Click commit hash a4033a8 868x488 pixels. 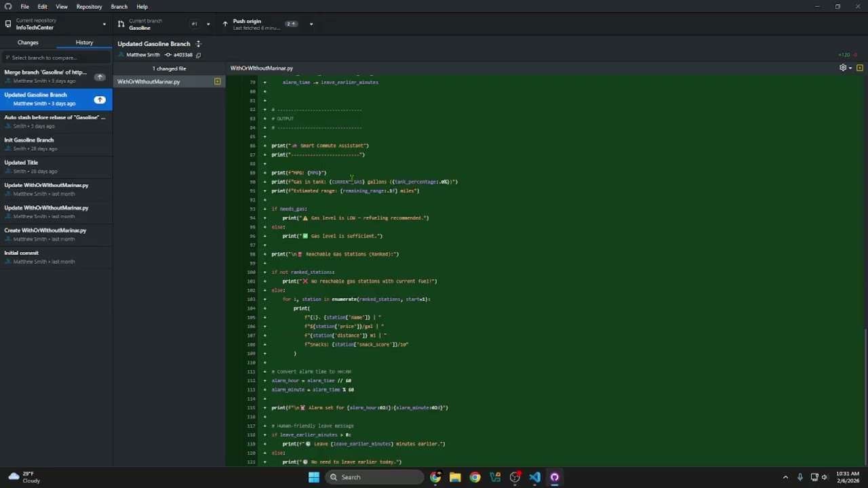(183, 55)
